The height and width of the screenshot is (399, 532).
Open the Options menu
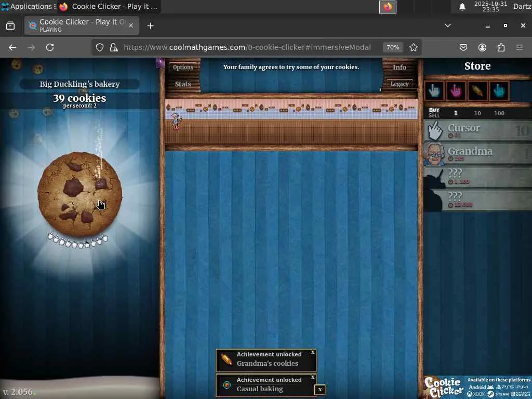(183, 67)
